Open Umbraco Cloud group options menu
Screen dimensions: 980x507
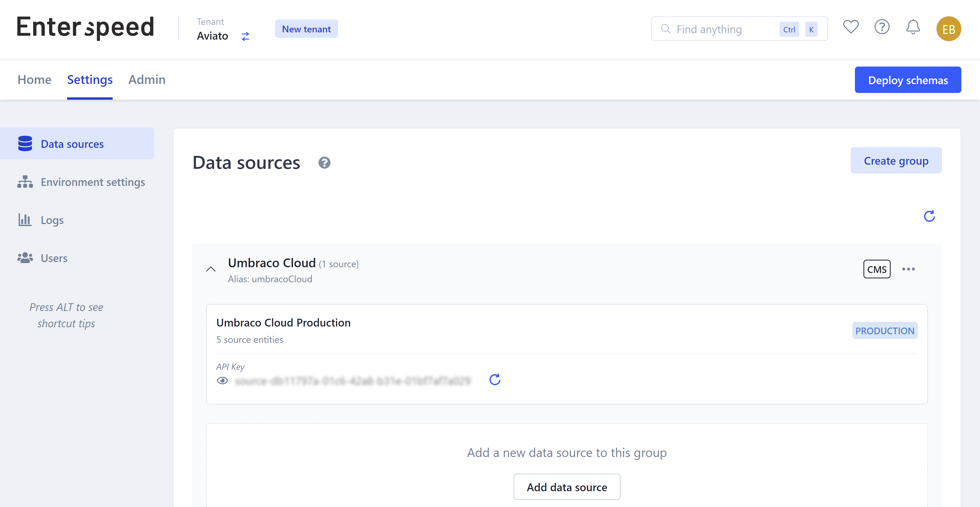(908, 269)
